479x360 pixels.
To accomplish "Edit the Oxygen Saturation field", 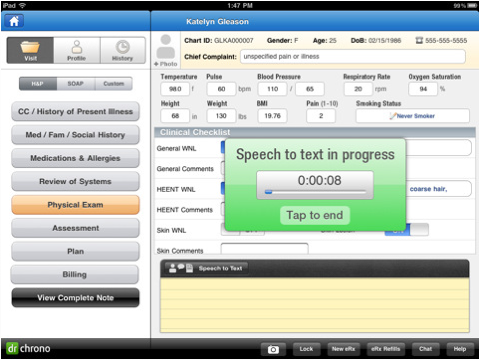I will pyautogui.click(x=423, y=89).
